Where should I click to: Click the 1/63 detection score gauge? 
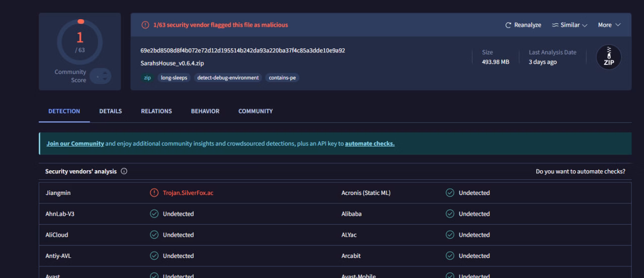coord(79,41)
